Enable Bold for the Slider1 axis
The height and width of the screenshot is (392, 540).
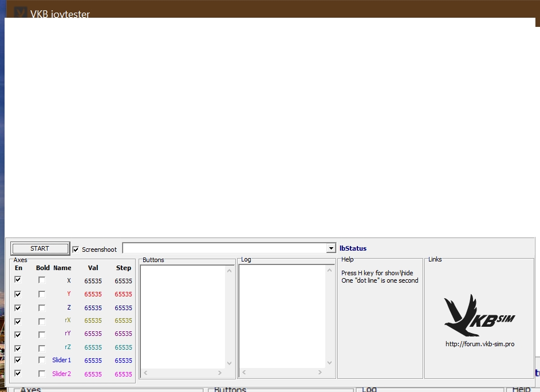pos(42,361)
